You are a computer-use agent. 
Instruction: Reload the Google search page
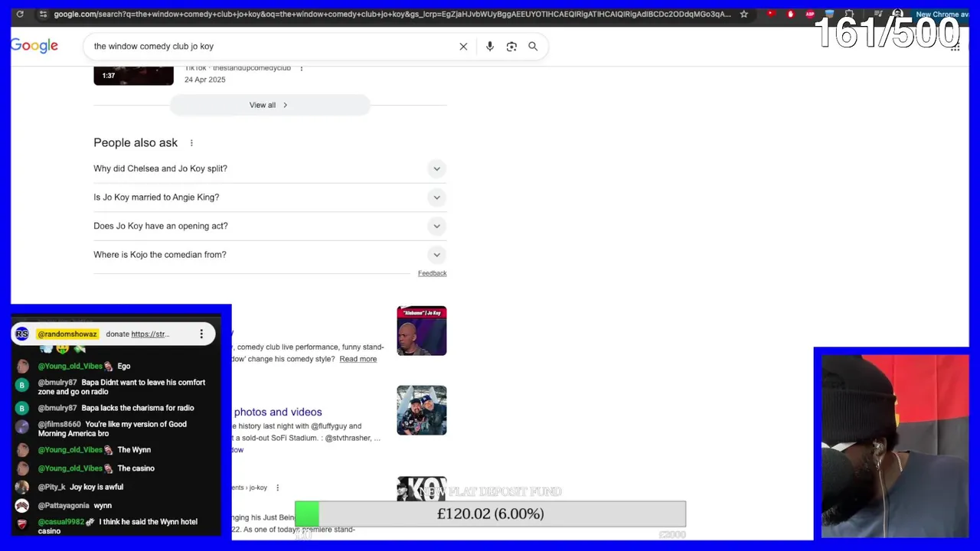[20, 14]
